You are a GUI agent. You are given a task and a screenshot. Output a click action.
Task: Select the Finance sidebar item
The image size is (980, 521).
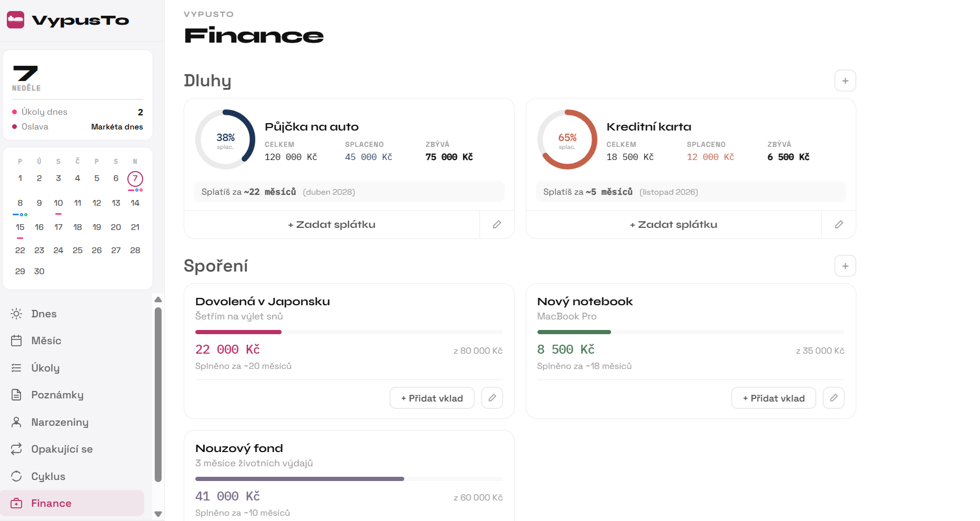pyautogui.click(x=72, y=504)
